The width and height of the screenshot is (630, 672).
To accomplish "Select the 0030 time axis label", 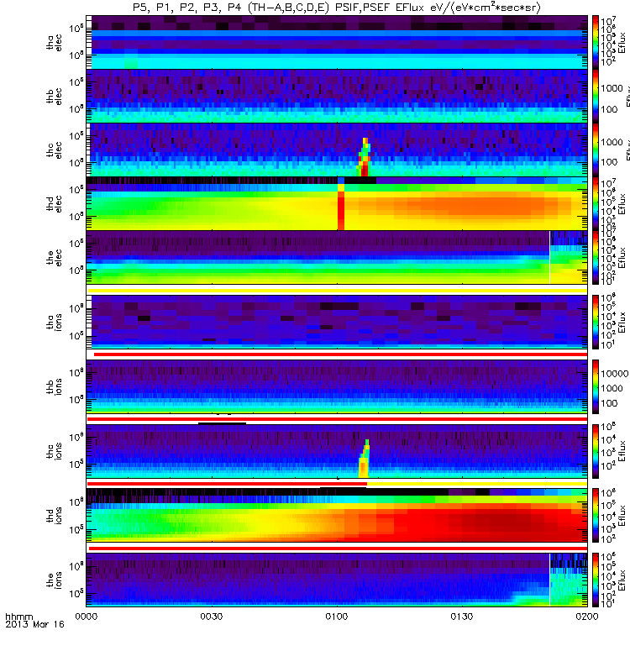I will [x=212, y=617].
